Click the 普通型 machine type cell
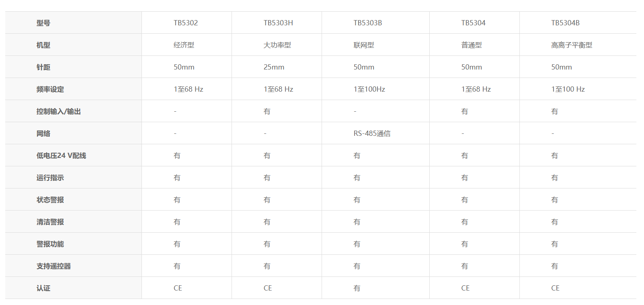The image size is (644, 305). 472,45
